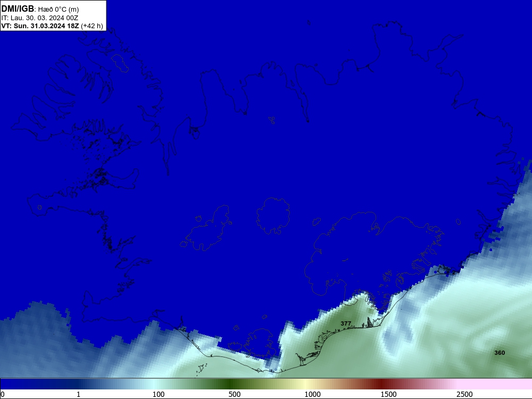
Task: Click the '360' value on the map
Action: click(x=500, y=353)
